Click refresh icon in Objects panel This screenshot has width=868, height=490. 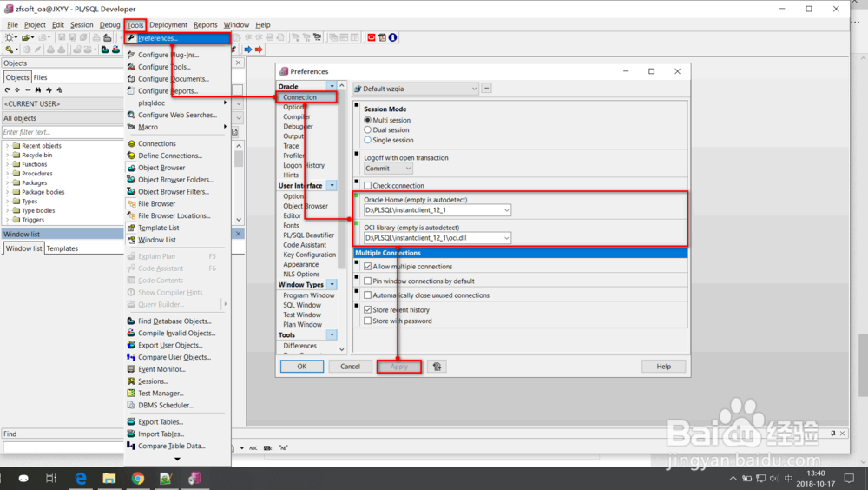coord(7,89)
